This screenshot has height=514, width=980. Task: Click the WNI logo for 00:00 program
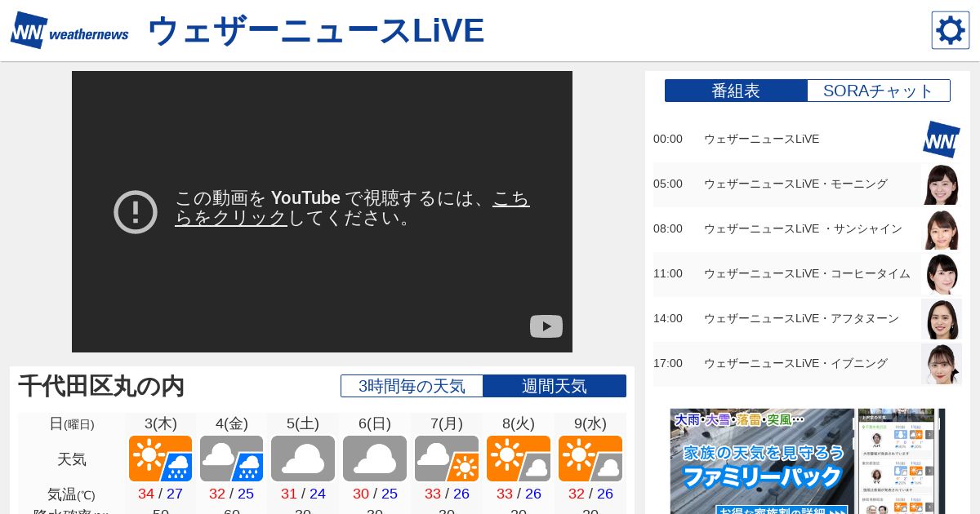coord(942,140)
